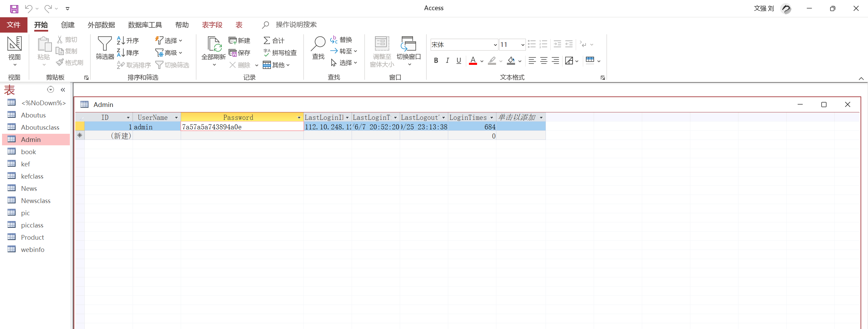Click the Undo arrow icon
This screenshot has height=329, width=868.
pyautogui.click(x=28, y=8)
